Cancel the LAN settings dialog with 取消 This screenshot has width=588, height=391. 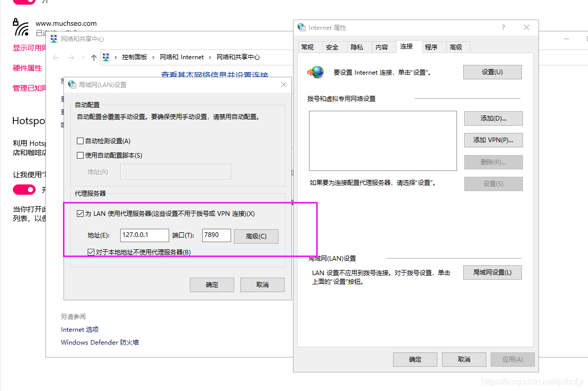(263, 285)
